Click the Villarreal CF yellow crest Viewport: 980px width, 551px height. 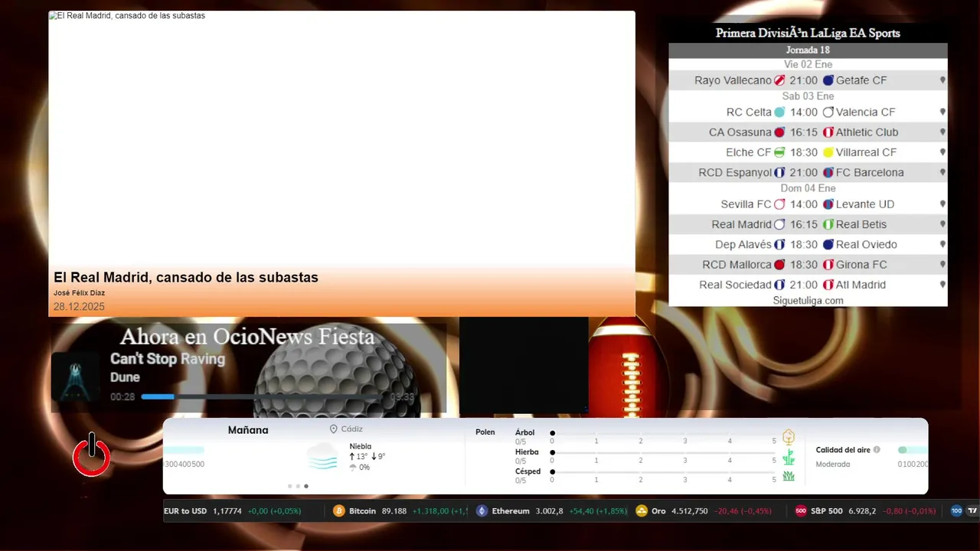pyautogui.click(x=828, y=152)
